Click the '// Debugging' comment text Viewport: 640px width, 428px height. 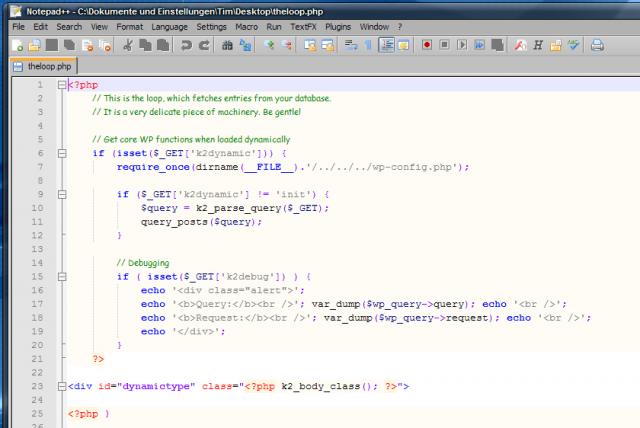(x=143, y=263)
